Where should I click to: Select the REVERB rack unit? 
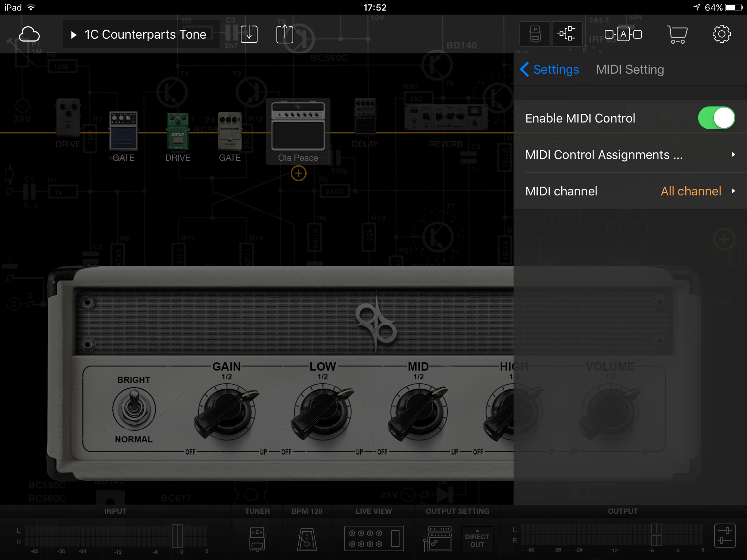(x=446, y=117)
